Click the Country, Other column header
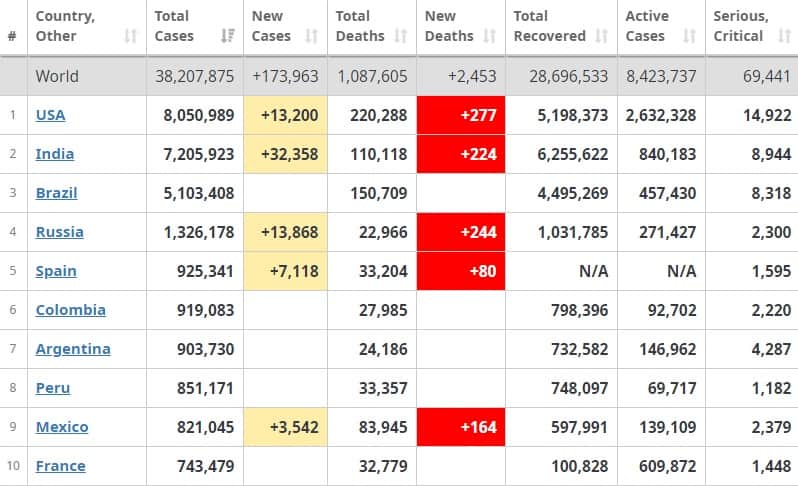 pos(87,27)
